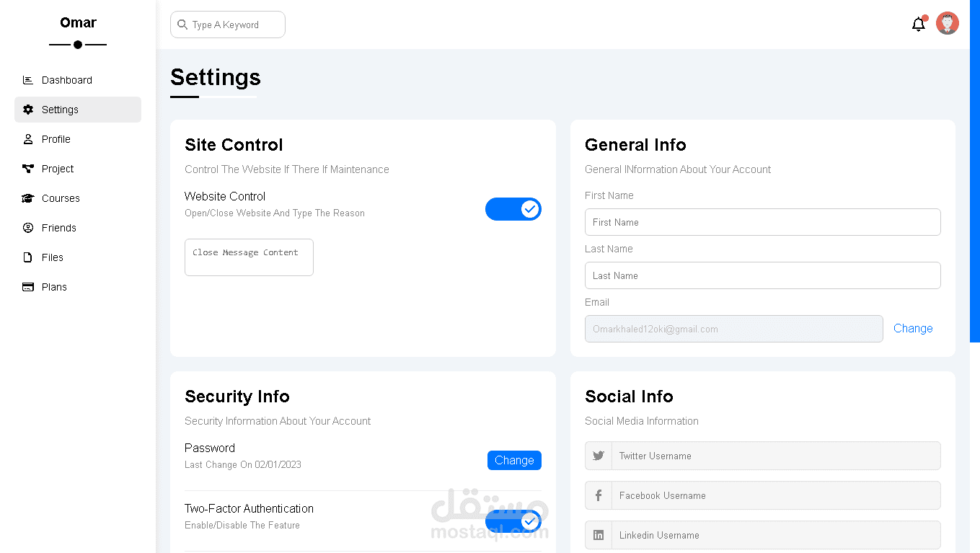The width and height of the screenshot is (980, 553).
Task: Click the Twitter bird icon
Action: [x=599, y=456]
